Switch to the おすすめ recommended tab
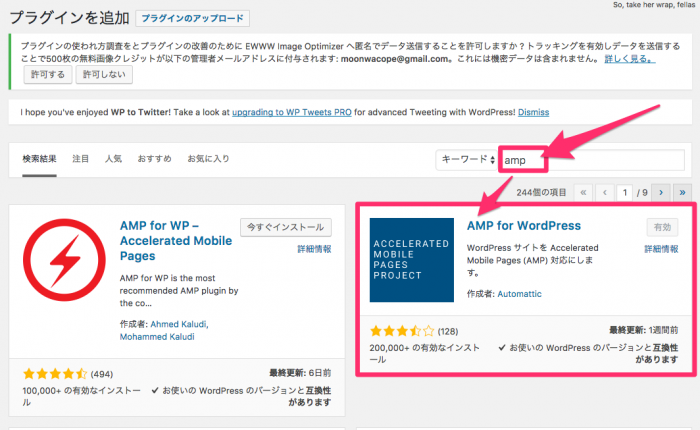This screenshot has width=700, height=430. [x=154, y=159]
